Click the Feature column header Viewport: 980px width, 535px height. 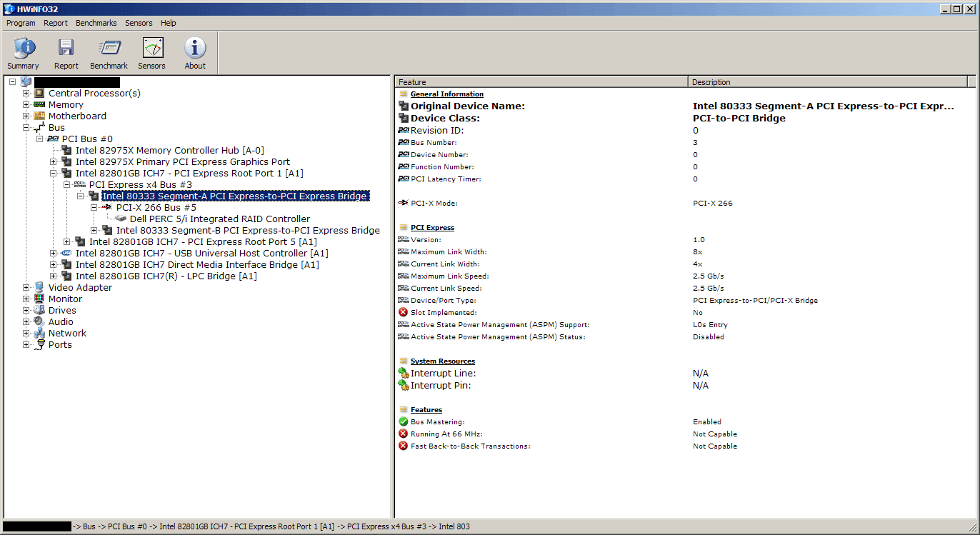pos(541,81)
